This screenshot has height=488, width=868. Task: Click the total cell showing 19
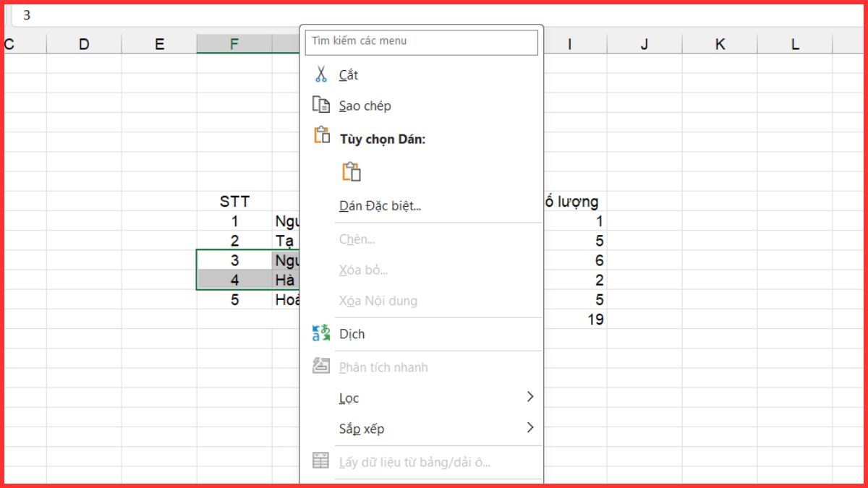tap(595, 320)
